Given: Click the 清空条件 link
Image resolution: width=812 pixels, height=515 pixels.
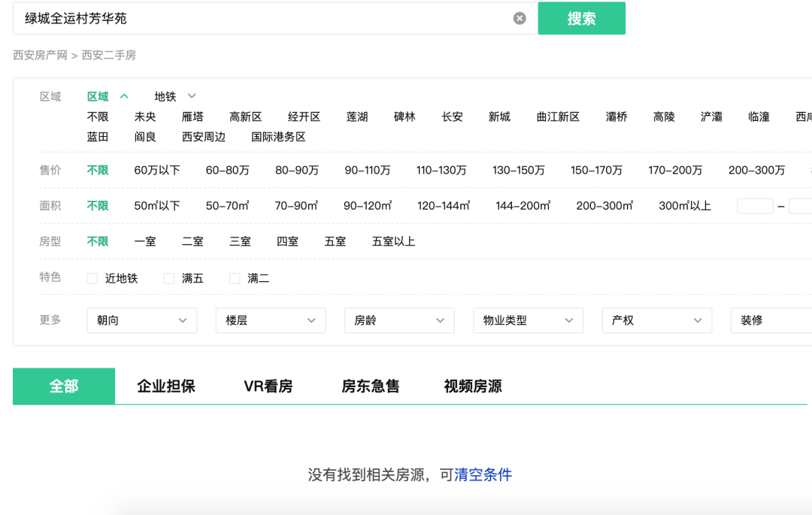Looking at the screenshot, I should click(x=483, y=474).
